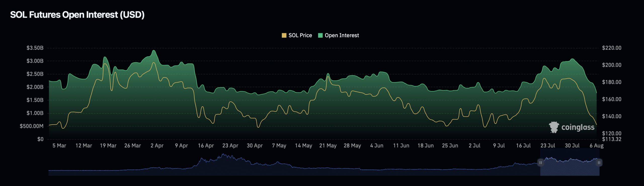This screenshot has height=186, width=644.
Task: Toggle the SOL Price series label
Action: pos(300,35)
